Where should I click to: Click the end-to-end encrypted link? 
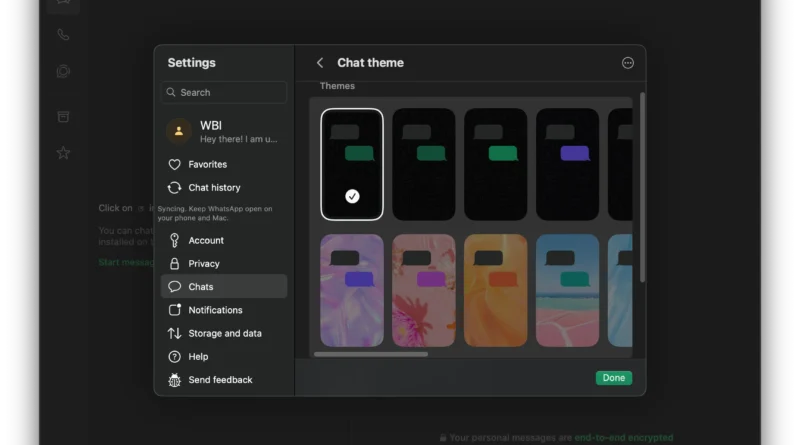[623, 437]
